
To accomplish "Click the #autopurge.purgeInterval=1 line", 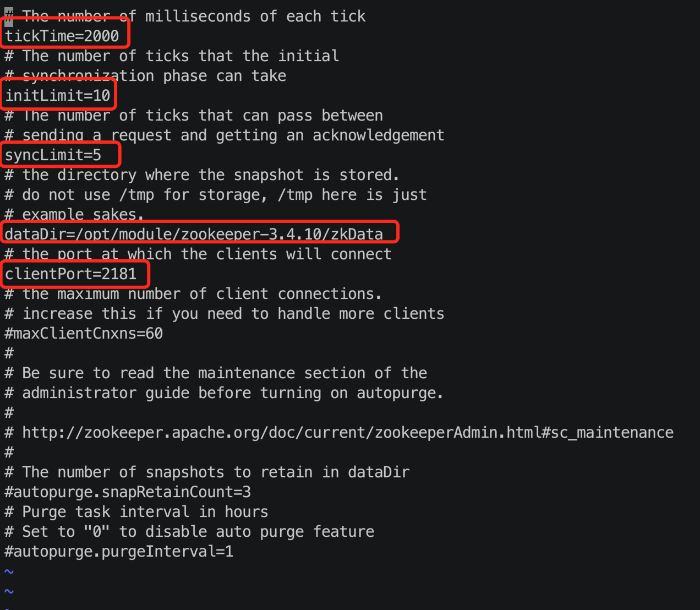I will click(119, 552).
